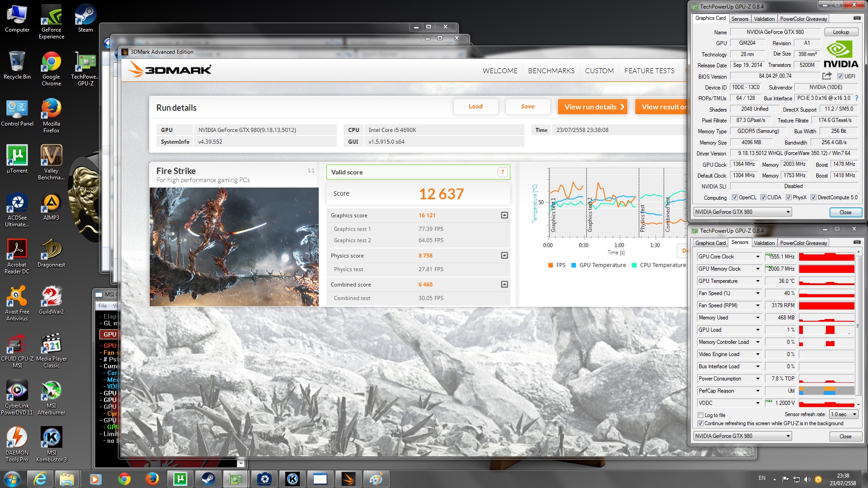Image resolution: width=868 pixels, height=488 pixels.
Task: Switch to the BENCHMARKS tab in 3DMark
Action: pyautogui.click(x=551, y=71)
